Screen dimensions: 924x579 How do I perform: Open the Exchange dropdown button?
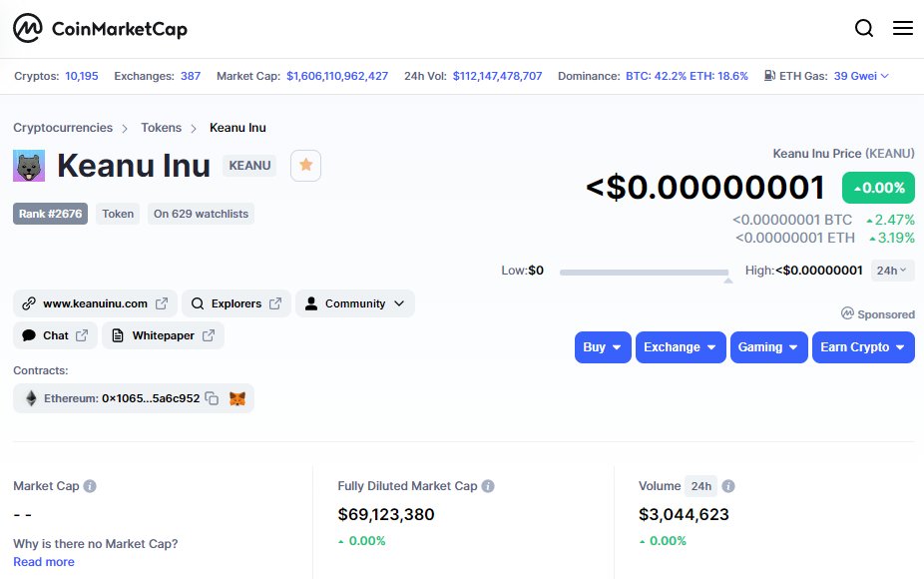click(681, 347)
